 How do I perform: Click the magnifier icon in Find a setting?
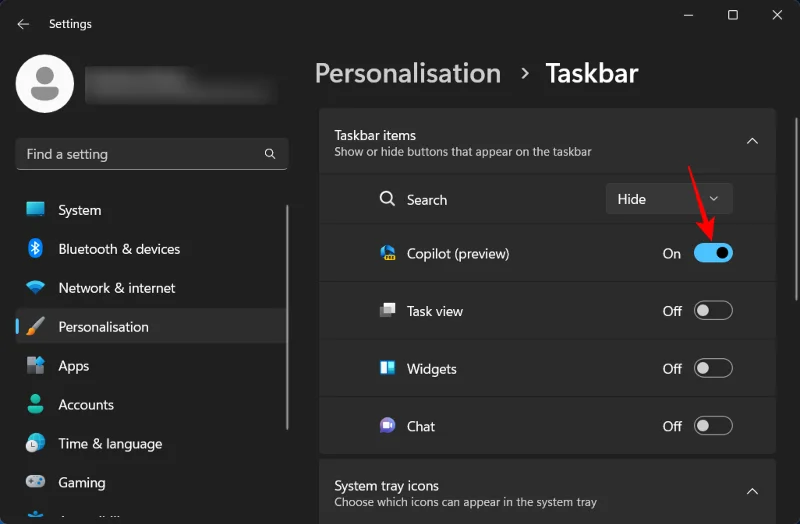270,154
